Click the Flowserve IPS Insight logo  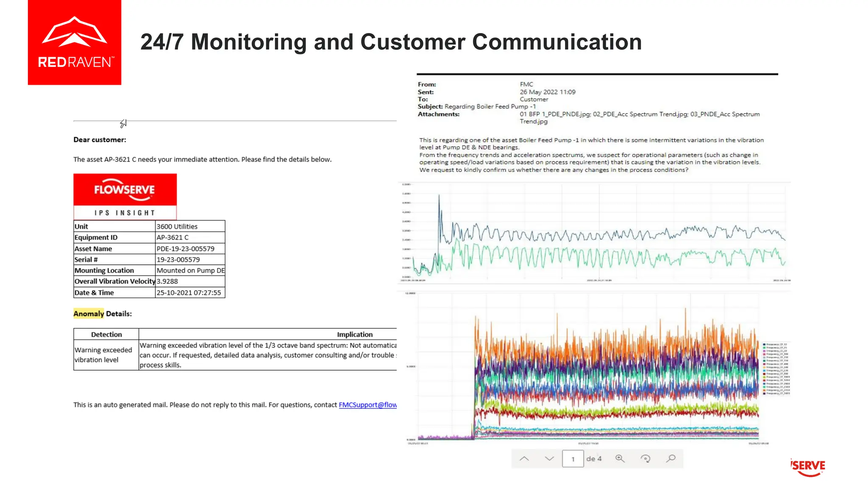pos(125,197)
